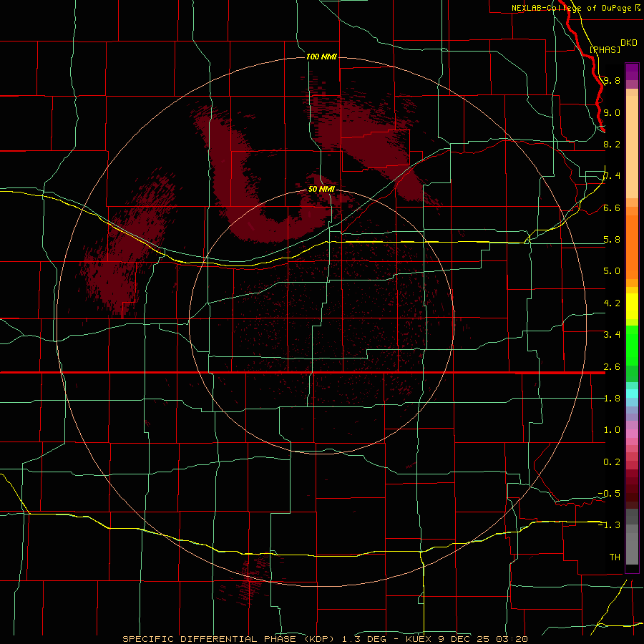The height and width of the screenshot is (644, 644).
Task: Click the 2.6 value on the scale
Action: coord(612,367)
